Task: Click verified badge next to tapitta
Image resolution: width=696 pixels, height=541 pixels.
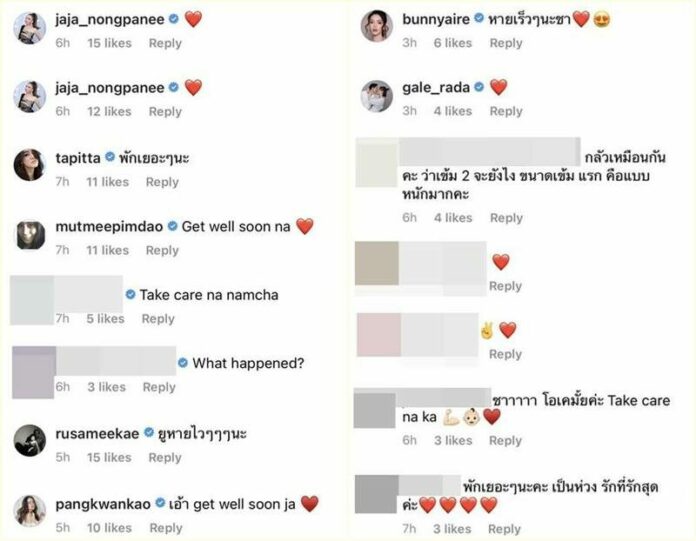Action: click(x=110, y=157)
